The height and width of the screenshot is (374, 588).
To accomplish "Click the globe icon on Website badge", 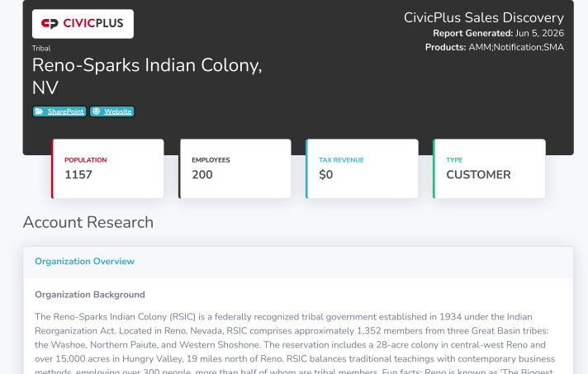I will [x=97, y=111].
